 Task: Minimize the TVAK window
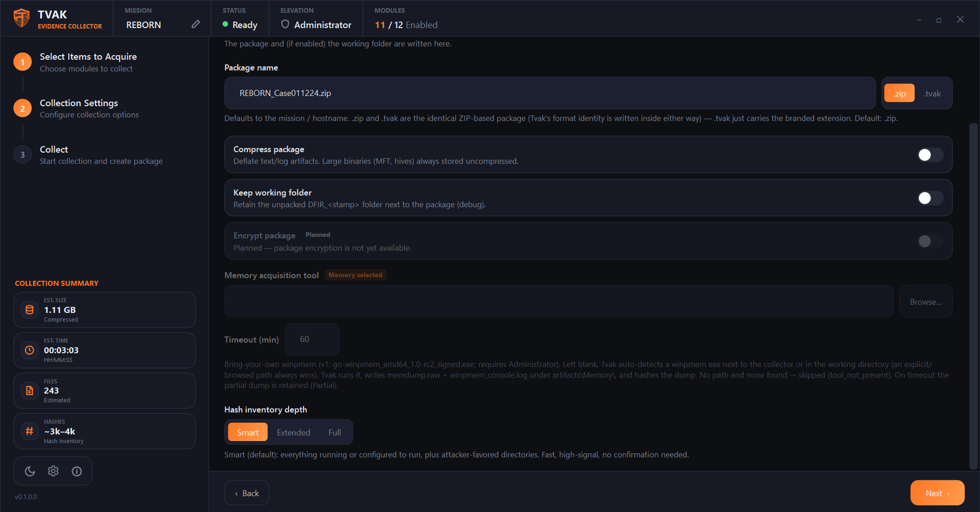click(x=919, y=20)
